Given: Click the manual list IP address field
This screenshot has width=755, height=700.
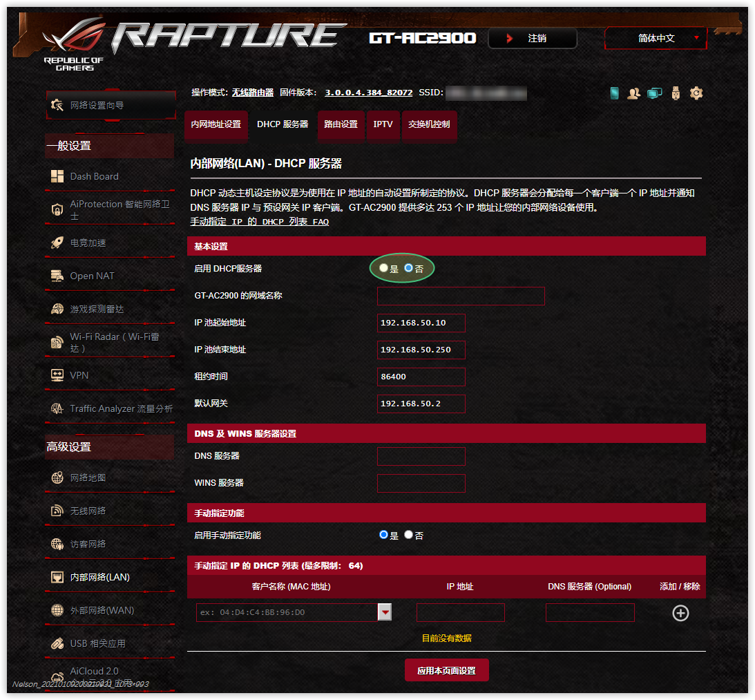Looking at the screenshot, I should point(461,613).
